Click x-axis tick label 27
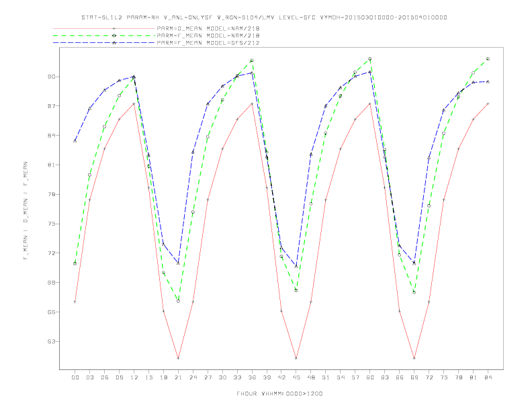 point(208,377)
